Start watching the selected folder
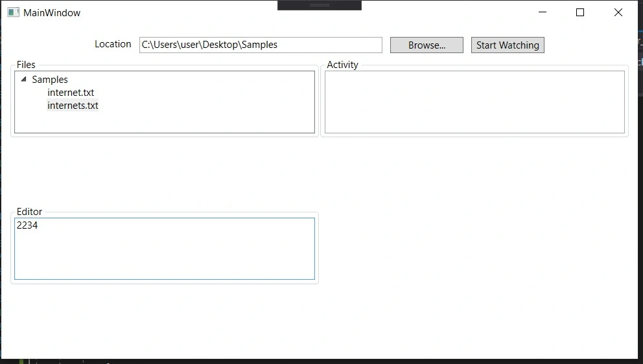This screenshot has width=643, height=364. coord(508,45)
